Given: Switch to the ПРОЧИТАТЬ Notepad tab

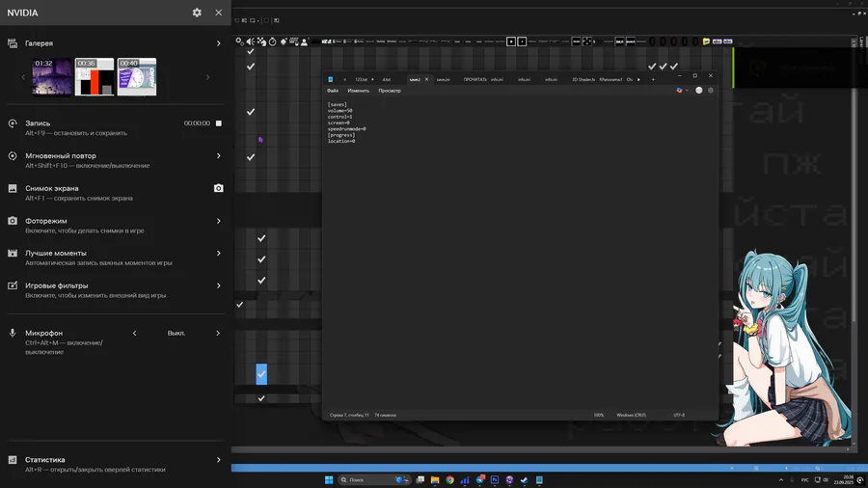Looking at the screenshot, I should pos(475,80).
